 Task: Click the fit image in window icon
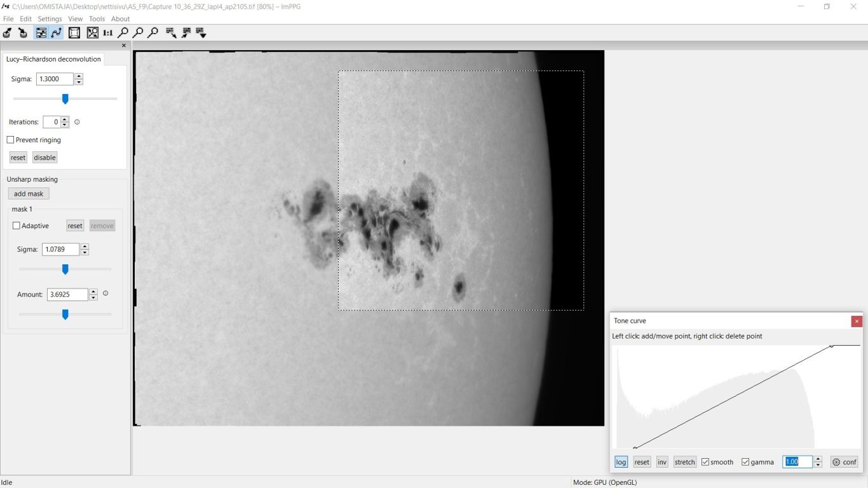pos(93,32)
